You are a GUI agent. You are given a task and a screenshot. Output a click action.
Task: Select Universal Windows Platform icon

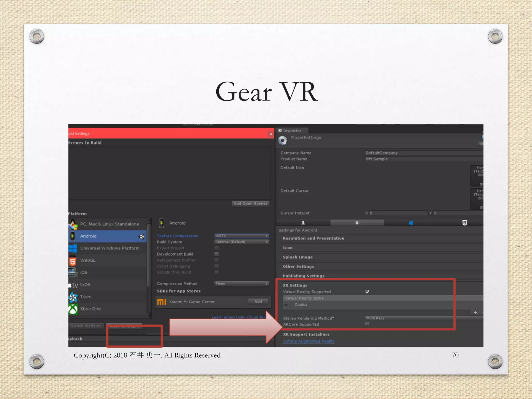[73, 248]
